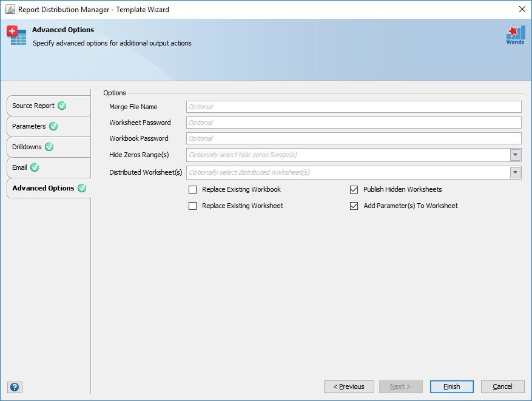Screen dimensions: 532x401
Task: Click the Wands logo icon
Action: click(514, 35)
